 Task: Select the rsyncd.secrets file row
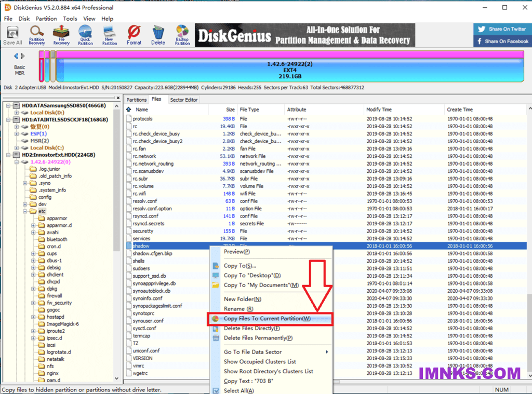pyautogui.click(x=326, y=224)
